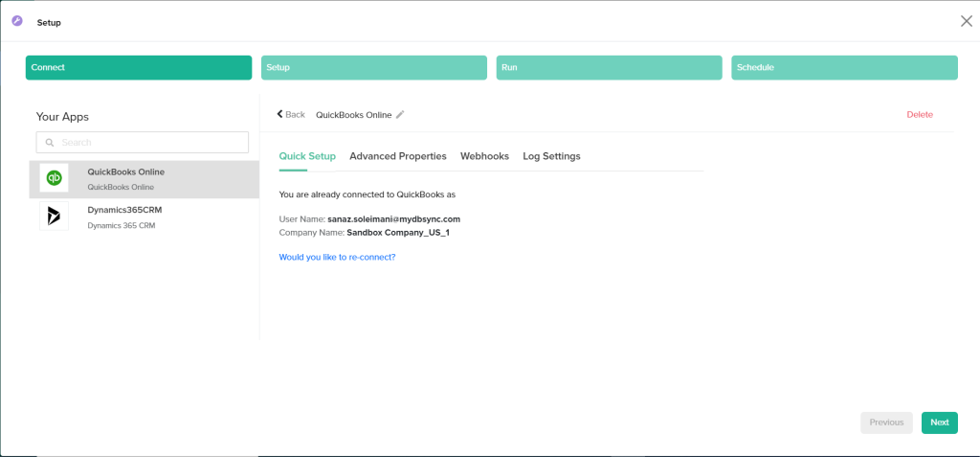Open the Advanced Properties tab
This screenshot has width=980, height=457.
[397, 156]
